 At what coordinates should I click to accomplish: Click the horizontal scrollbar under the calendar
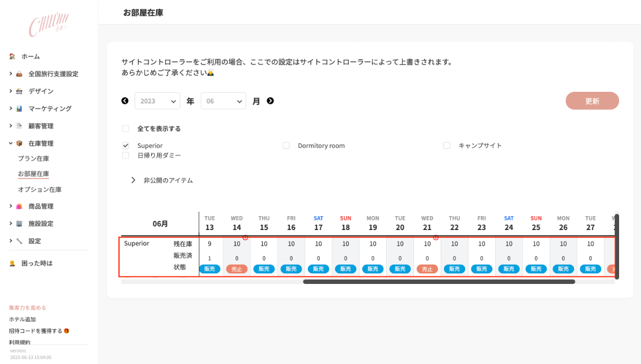tap(439, 282)
